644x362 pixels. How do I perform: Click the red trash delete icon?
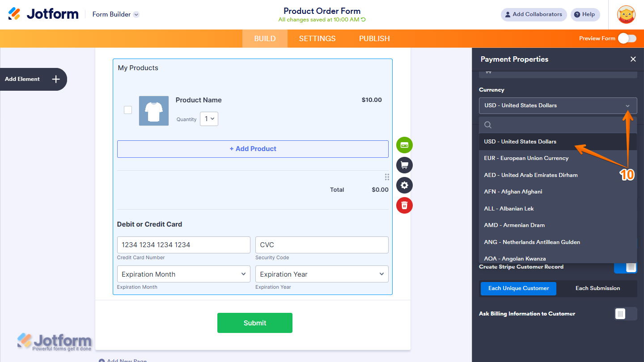click(x=404, y=206)
